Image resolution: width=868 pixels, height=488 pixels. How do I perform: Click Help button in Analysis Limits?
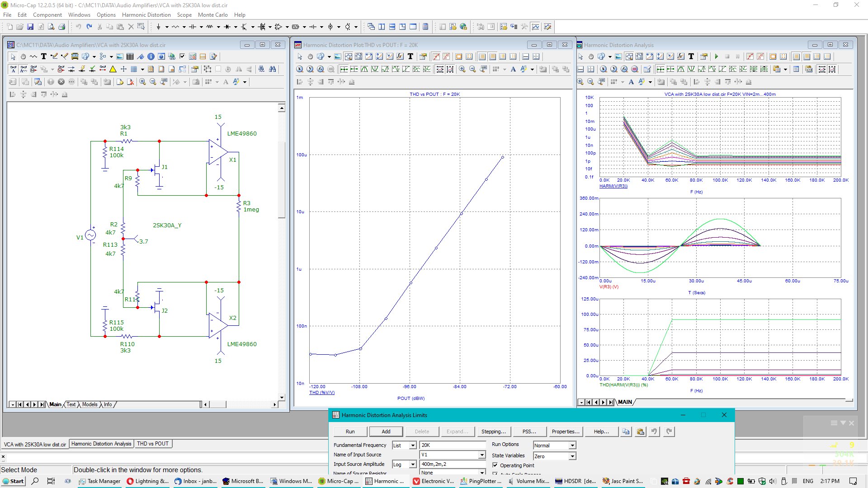[601, 432]
